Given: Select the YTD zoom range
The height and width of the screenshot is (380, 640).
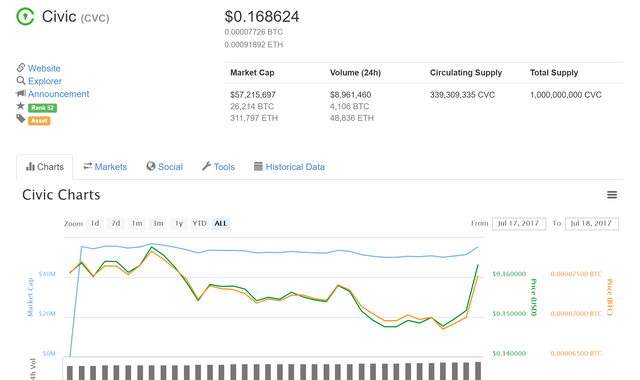Looking at the screenshot, I should [200, 223].
